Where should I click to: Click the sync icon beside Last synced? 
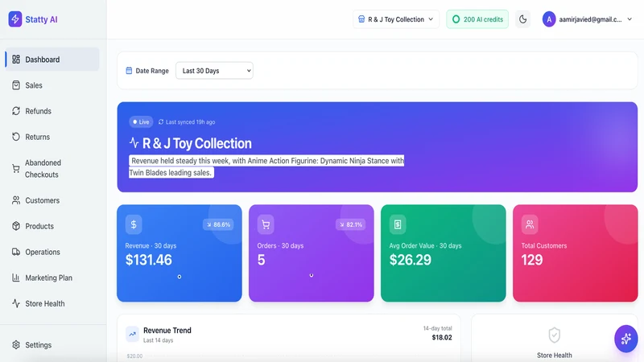coord(161,122)
